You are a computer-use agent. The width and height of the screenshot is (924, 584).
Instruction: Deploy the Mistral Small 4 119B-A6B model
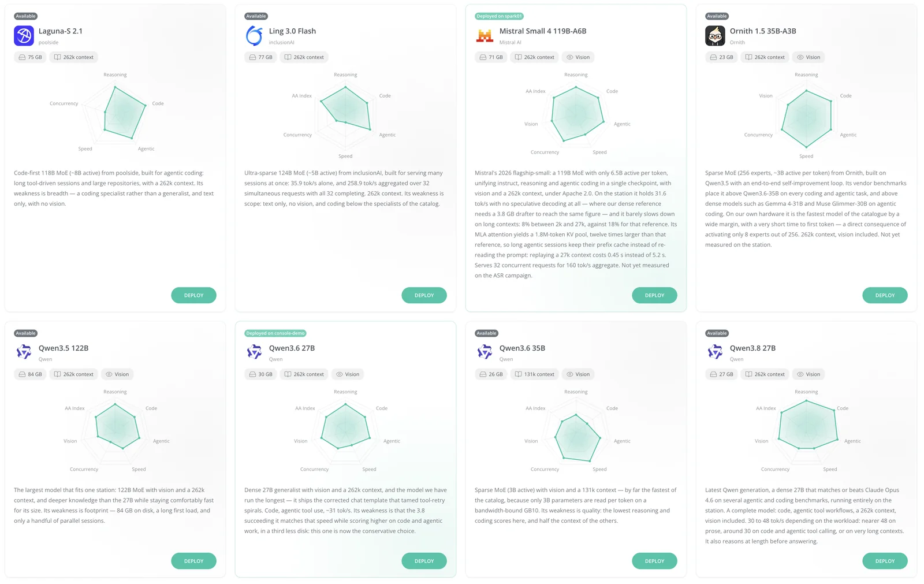654,295
